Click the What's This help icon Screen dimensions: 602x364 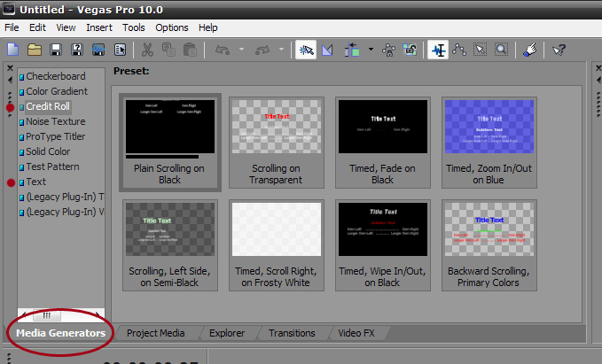(559, 50)
